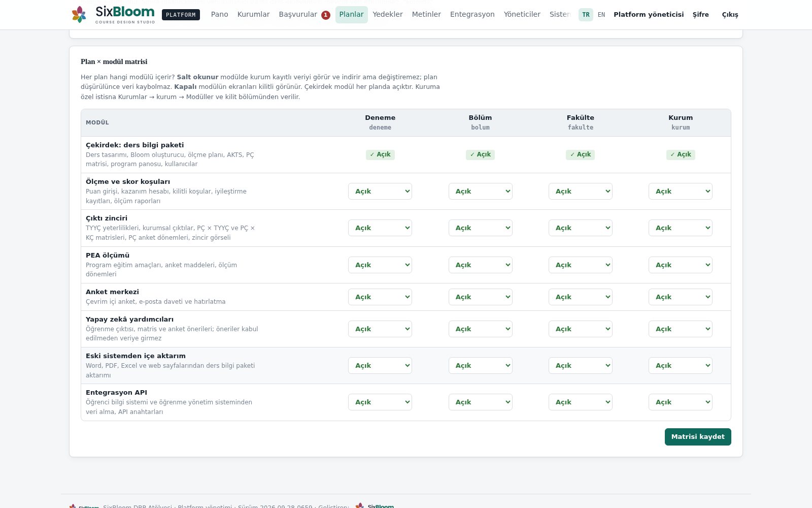The image size is (812, 508).
Task: Open Anket merkezi Kurum dropdown
Action: coord(681,297)
